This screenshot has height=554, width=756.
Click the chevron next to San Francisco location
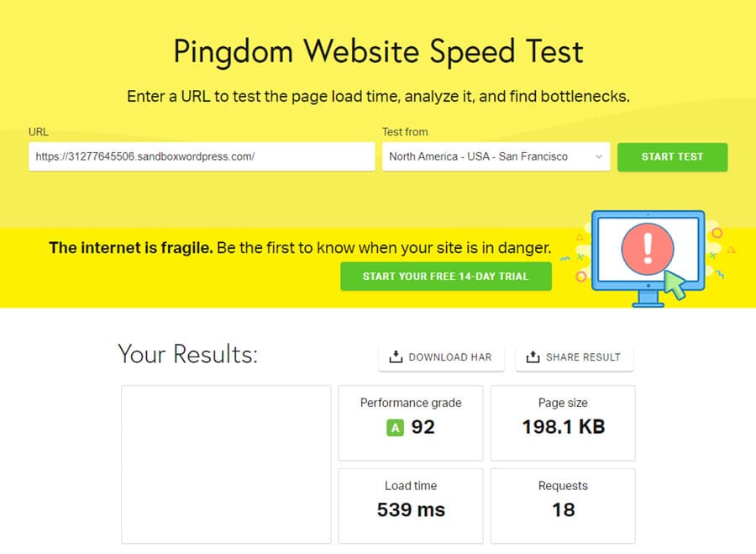(x=598, y=157)
